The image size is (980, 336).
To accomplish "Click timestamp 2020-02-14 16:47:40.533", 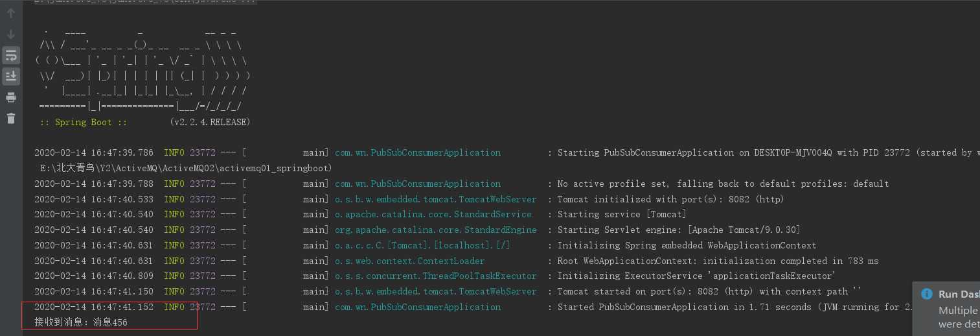I will (x=94, y=200).
